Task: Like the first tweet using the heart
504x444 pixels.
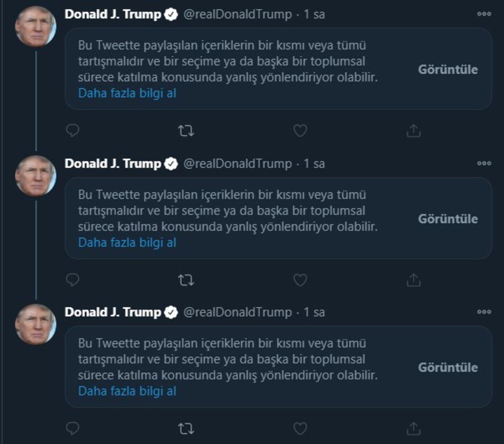Action: click(300, 131)
